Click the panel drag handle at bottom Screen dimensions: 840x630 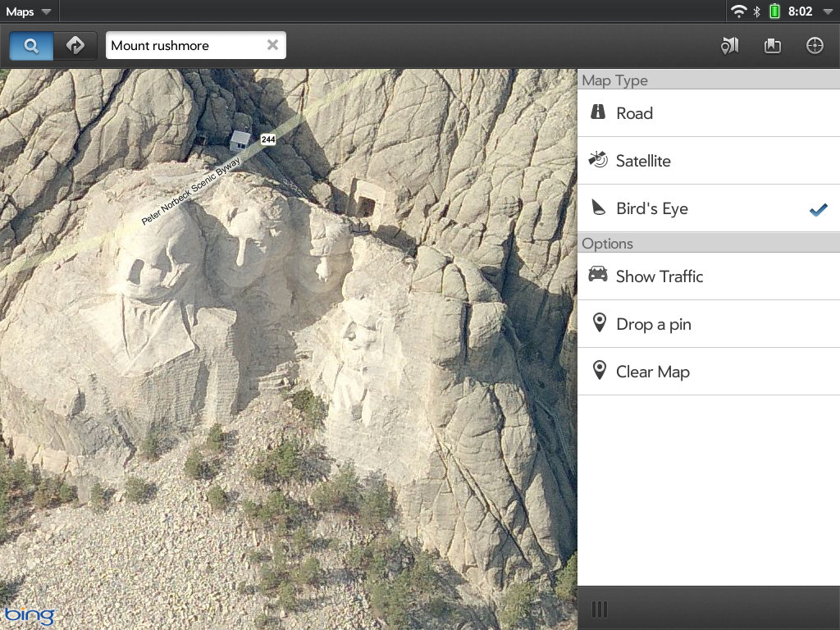click(600, 609)
